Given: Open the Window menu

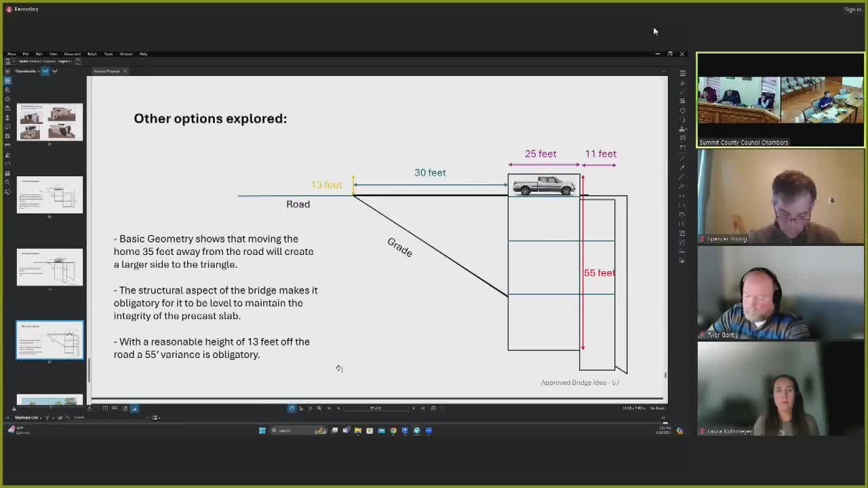Looking at the screenshot, I should [x=126, y=54].
